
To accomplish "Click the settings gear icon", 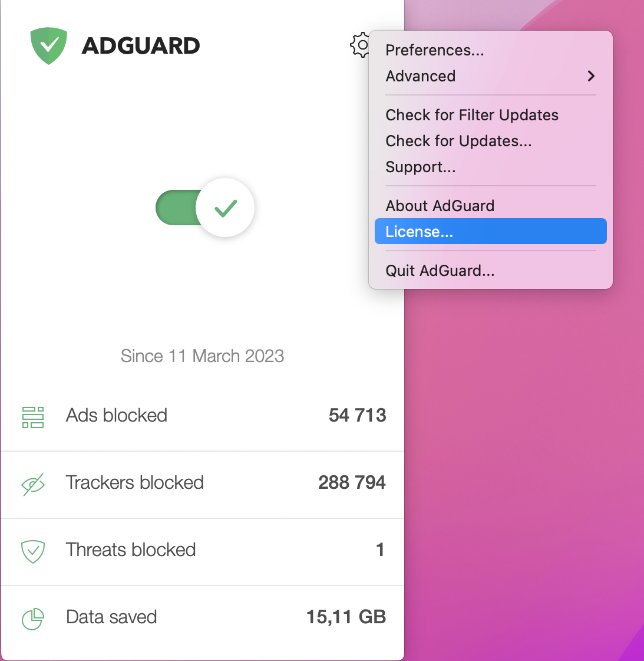I will [360, 45].
